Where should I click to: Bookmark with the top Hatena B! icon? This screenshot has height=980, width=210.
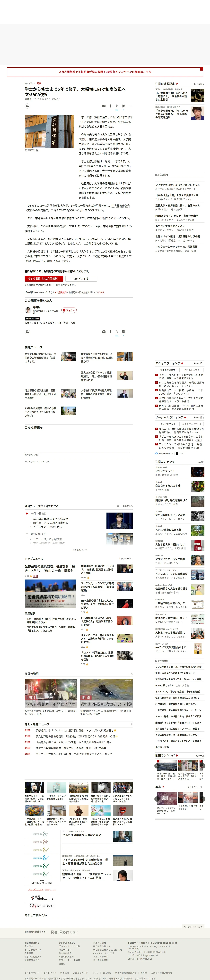coord(123,106)
